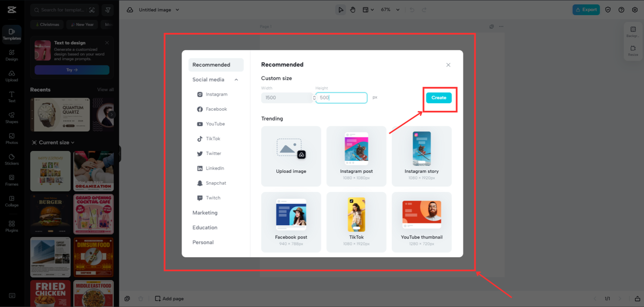Click the Create button

tap(439, 98)
